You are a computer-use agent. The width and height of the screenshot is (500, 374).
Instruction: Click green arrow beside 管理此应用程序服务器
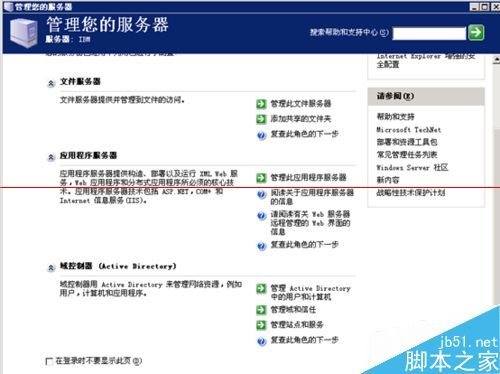tap(261, 178)
